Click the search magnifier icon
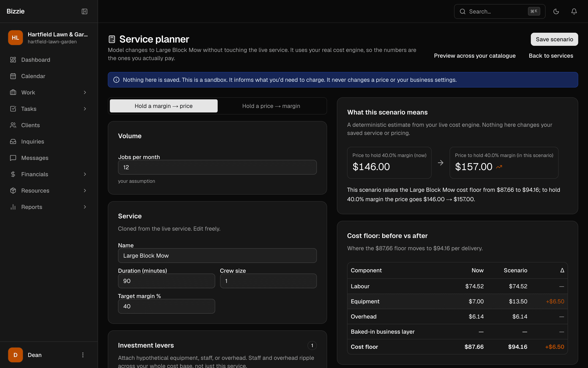The width and height of the screenshot is (588, 368). (462, 11)
